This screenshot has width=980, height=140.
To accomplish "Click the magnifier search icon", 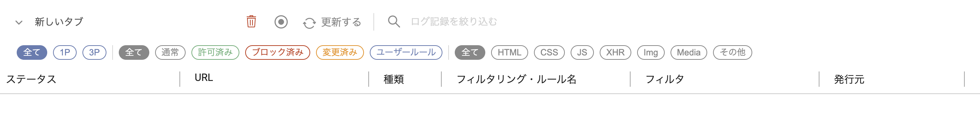I will (393, 22).
